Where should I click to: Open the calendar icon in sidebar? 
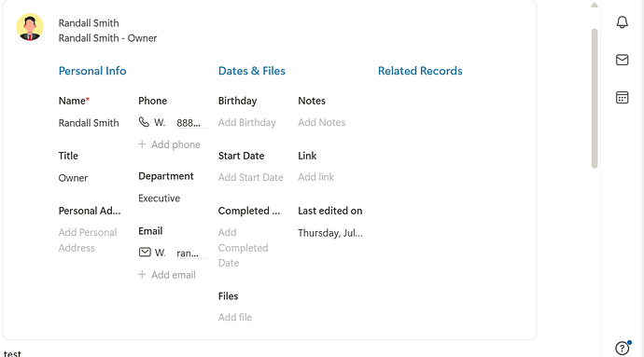(x=622, y=98)
